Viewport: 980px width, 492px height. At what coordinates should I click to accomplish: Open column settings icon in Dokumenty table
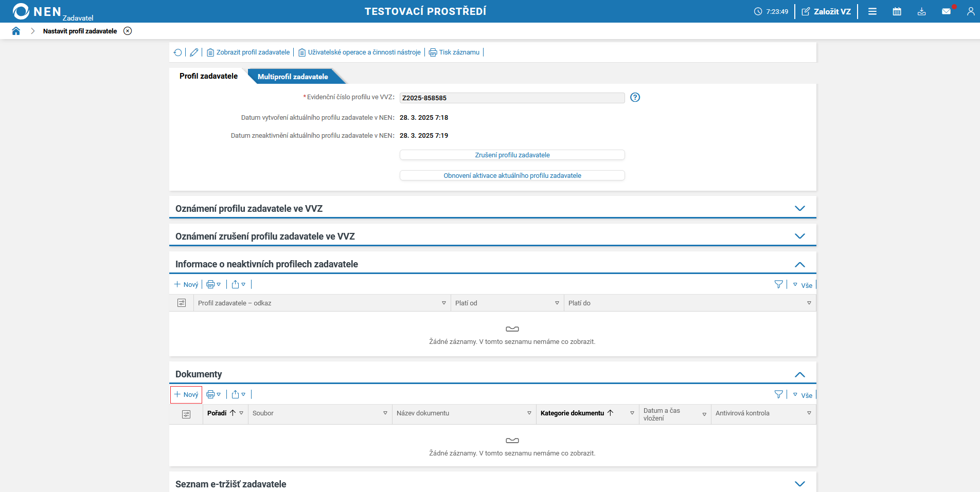click(186, 414)
